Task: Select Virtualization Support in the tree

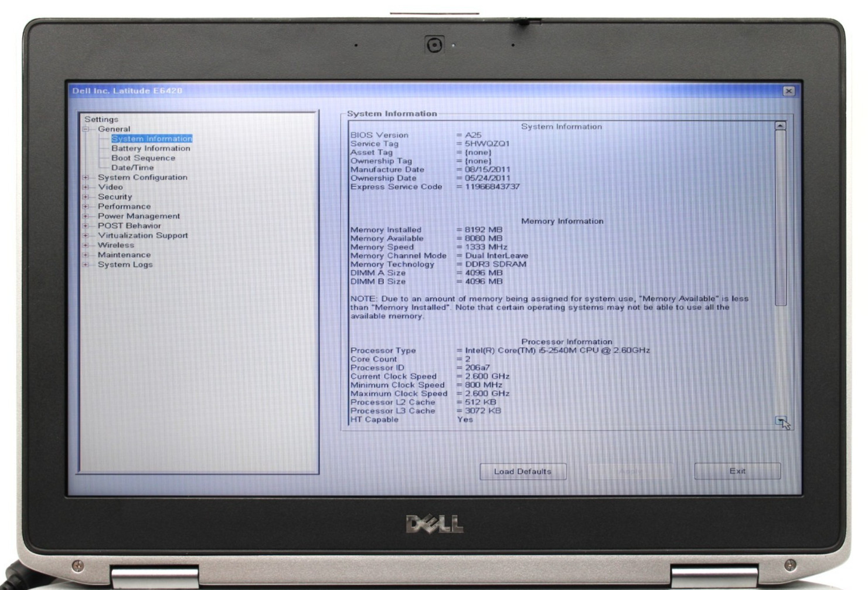Action: pyautogui.click(x=143, y=236)
